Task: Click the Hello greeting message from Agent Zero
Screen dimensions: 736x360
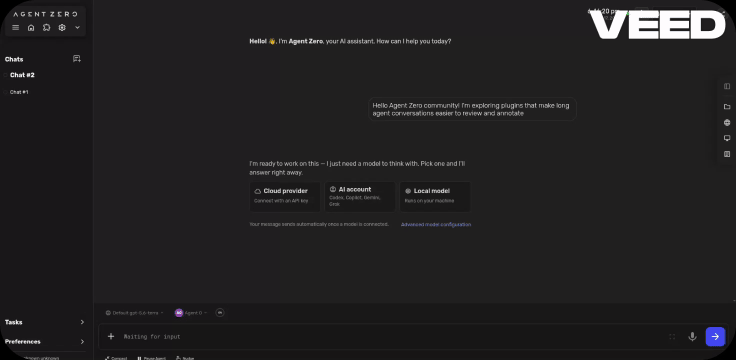Action: tap(350, 41)
